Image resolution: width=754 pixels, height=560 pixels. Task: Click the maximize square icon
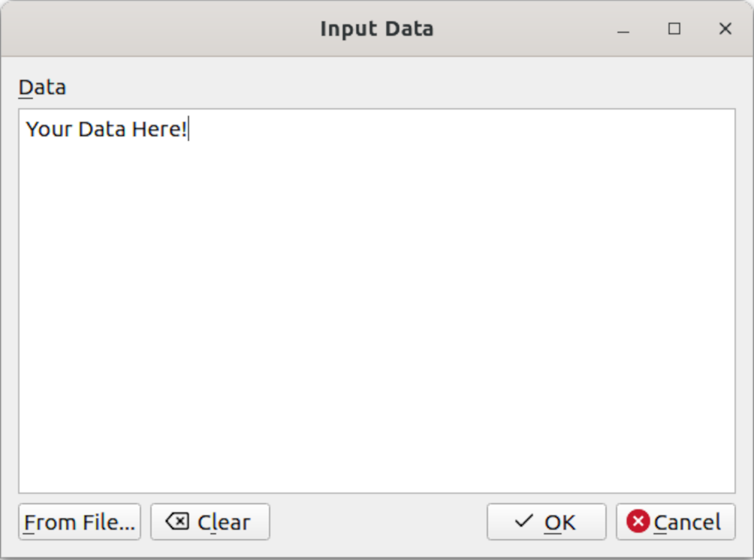pyautogui.click(x=674, y=29)
